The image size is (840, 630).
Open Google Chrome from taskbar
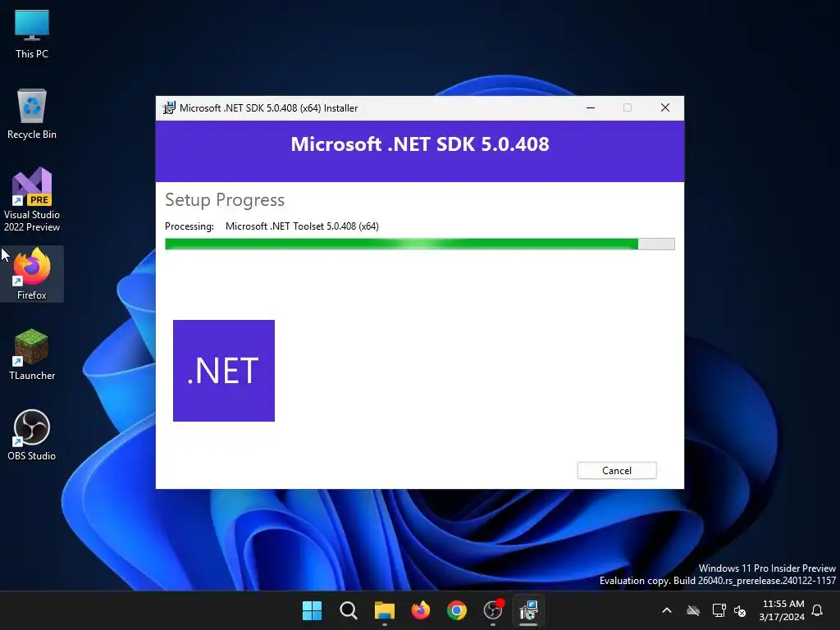pyautogui.click(x=456, y=610)
